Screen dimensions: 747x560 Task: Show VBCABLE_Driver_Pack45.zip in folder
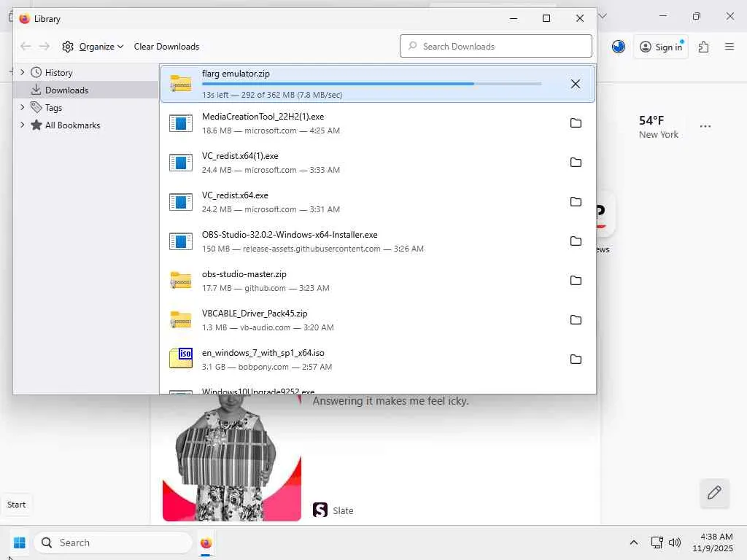point(576,320)
